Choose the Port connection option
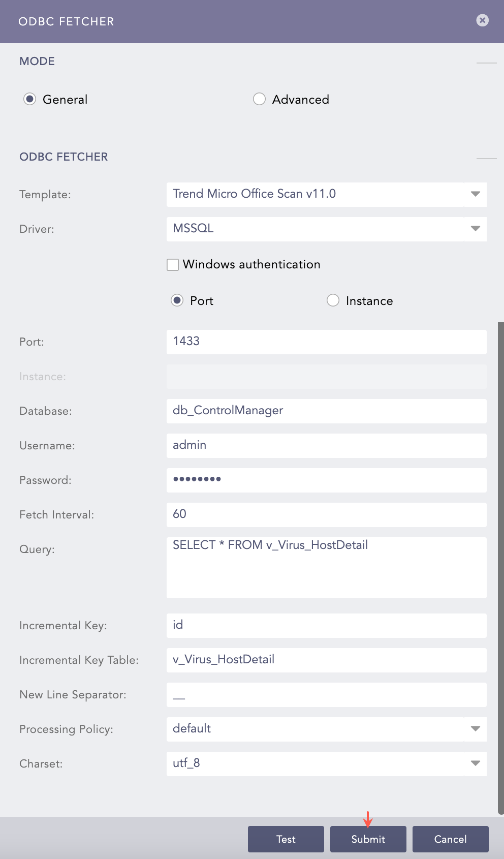 pyautogui.click(x=177, y=300)
